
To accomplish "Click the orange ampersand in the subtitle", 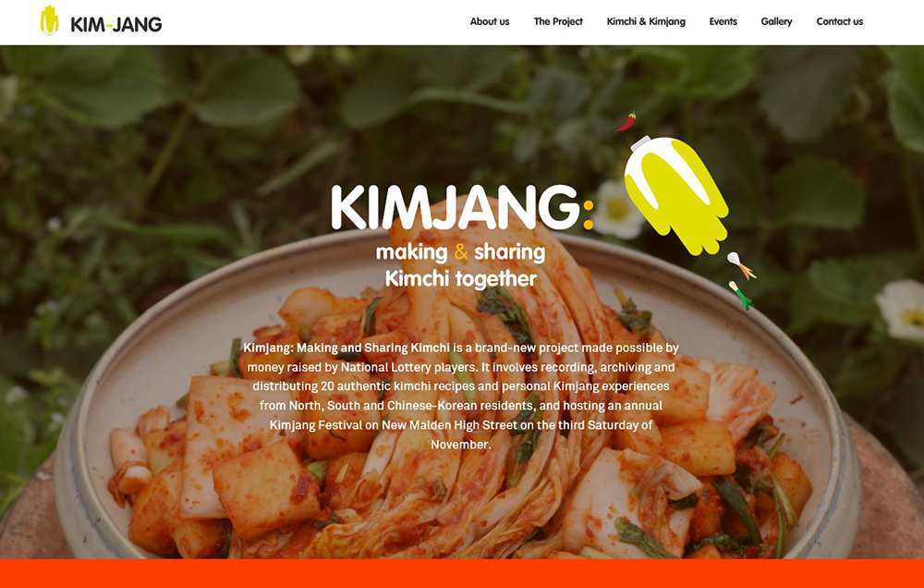I will click(461, 251).
